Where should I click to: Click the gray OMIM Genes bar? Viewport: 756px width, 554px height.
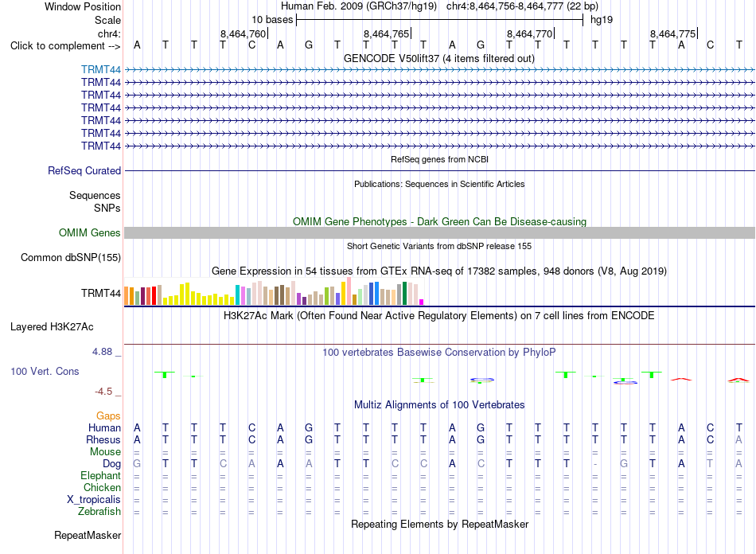click(x=439, y=233)
